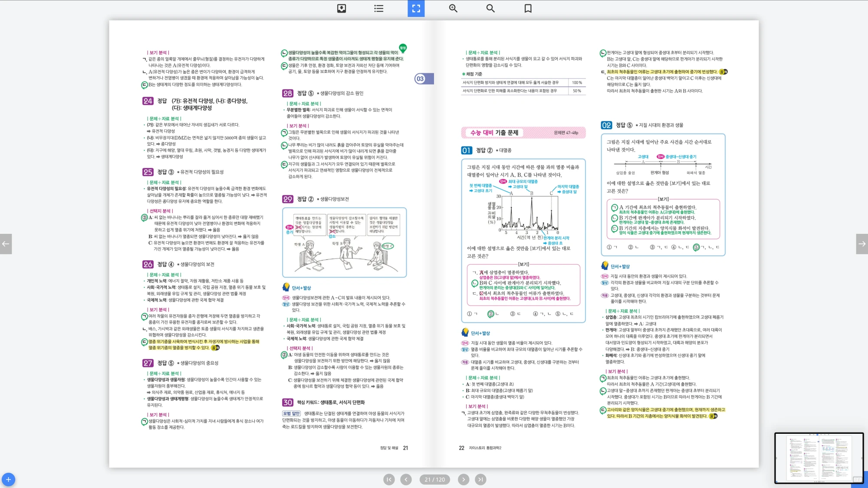868x488 pixels.
Task: Click the next page round button
Action: coord(464,479)
